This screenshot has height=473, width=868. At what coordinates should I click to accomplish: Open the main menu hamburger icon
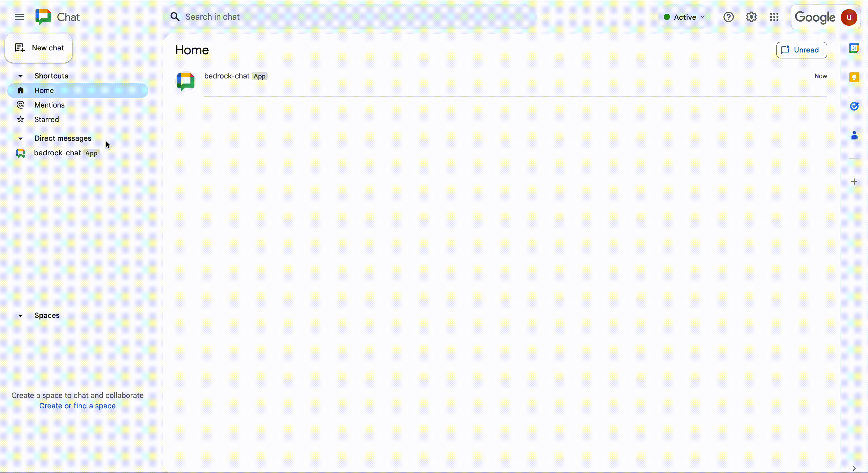click(x=19, y=17)
